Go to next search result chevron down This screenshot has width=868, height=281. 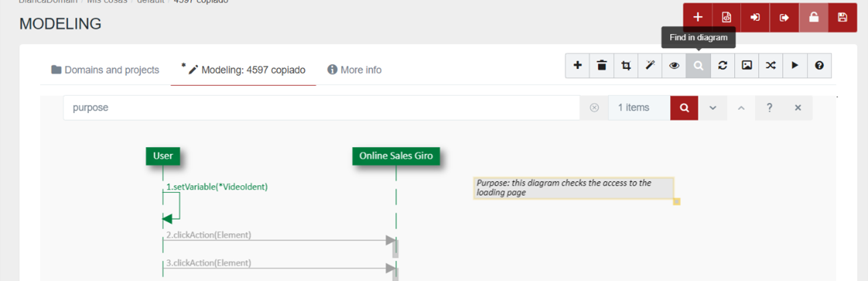pos(713,108)
